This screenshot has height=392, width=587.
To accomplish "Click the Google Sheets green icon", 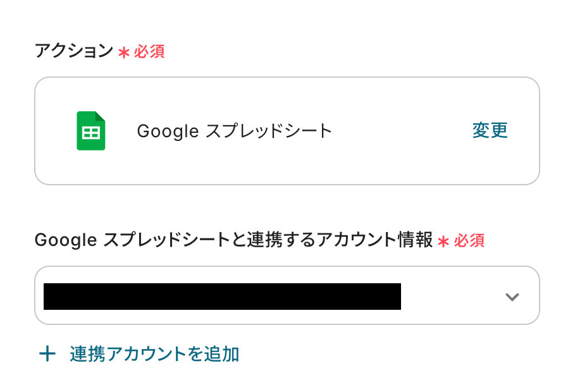I will click(x=90, y=131).
